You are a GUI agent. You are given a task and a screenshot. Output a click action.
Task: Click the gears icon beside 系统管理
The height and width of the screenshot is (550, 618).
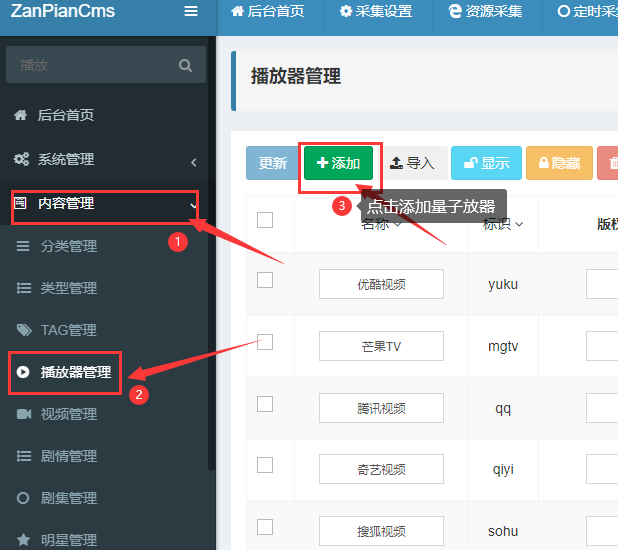tap(21, 159)
